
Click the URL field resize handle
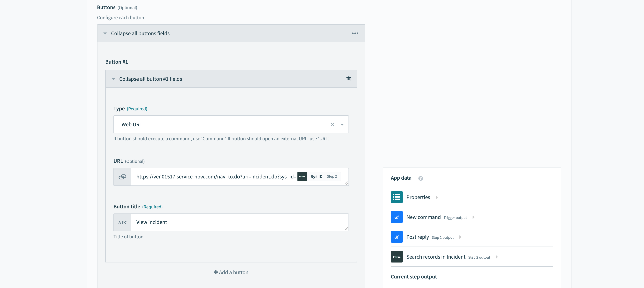[346, 183]
